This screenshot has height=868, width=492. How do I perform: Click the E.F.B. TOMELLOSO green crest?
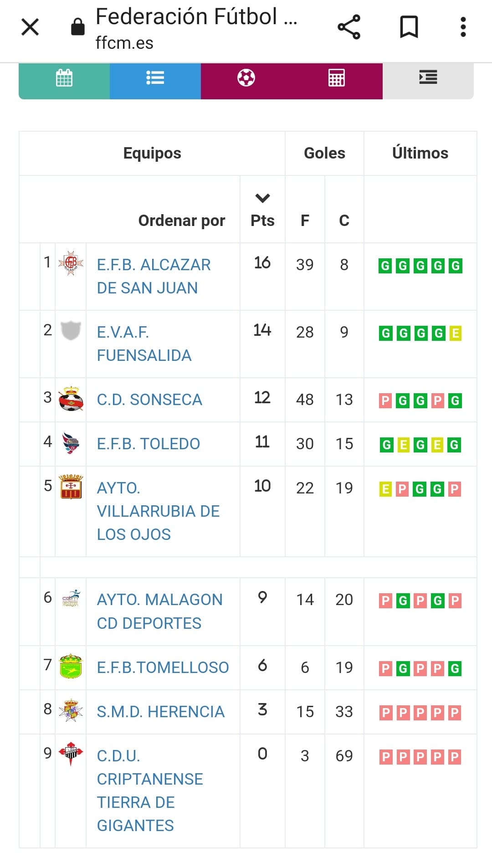click(71, 667)
